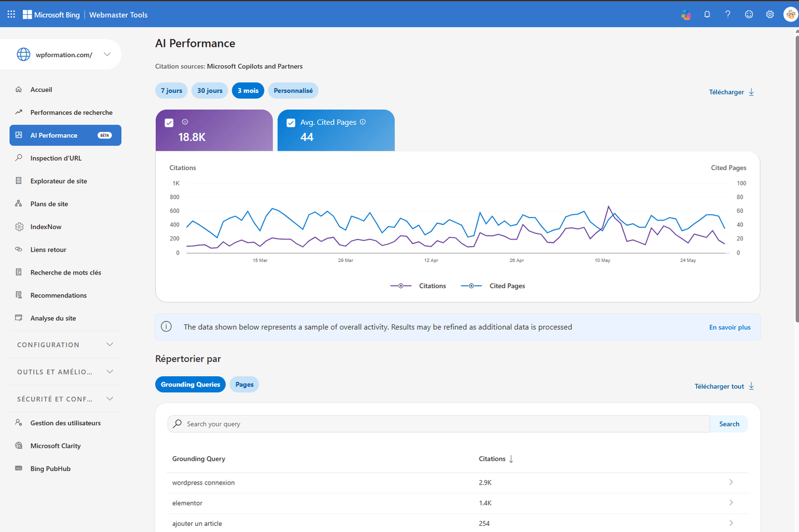Click the Analyse du site icon
Screen dimensions: 799x532
point(19,318)
